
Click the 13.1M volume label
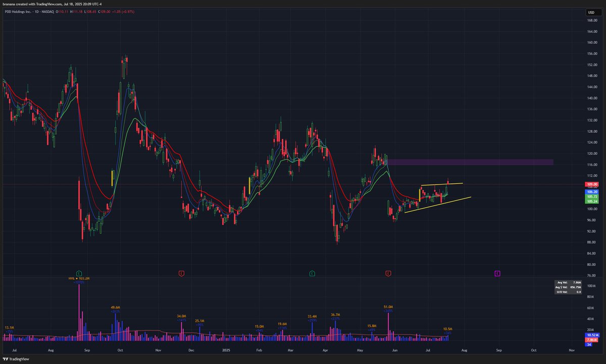tap(9, 327)
